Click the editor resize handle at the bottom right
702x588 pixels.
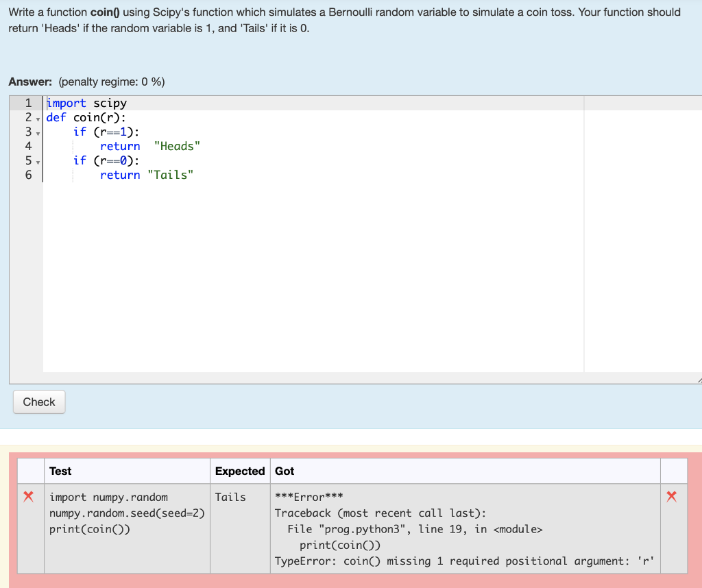tap(698, 379)
